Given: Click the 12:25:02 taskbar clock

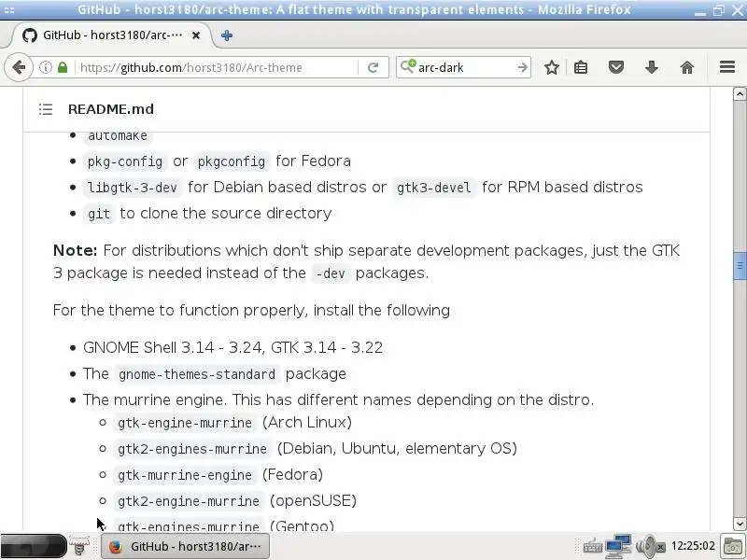Looking at the screenshot, I should tap(693, 546).
